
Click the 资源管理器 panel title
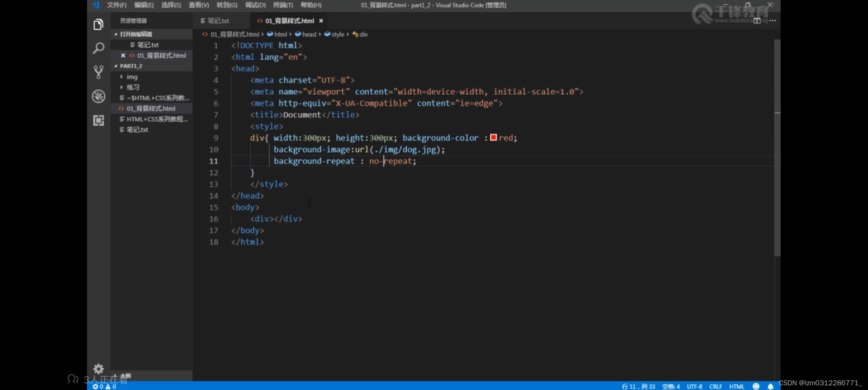click(133, 21)
